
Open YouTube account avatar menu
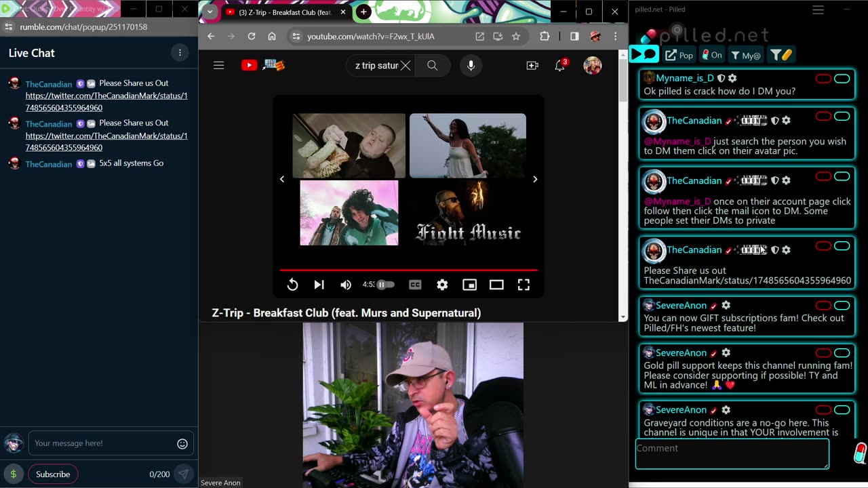(592, 65)
